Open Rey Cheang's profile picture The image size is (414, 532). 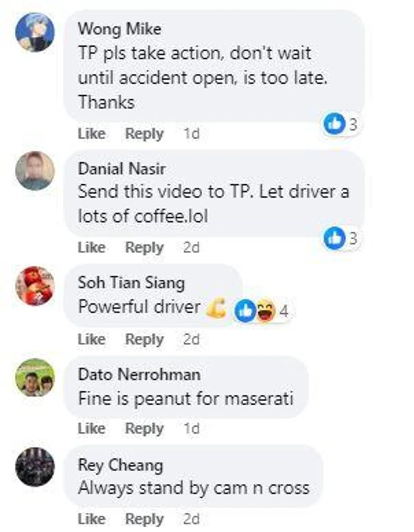pyautogui.click(x=35, y=467)
